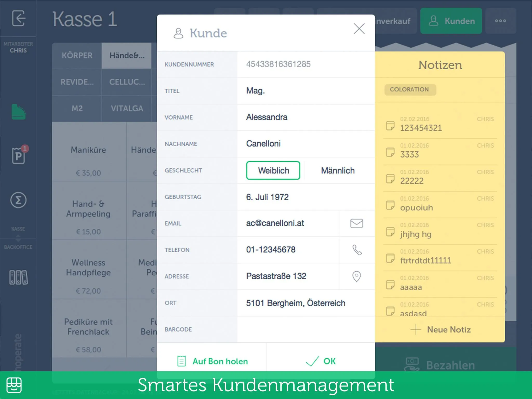Click the Kasse 1 title
532x399 pixels.
(x=85, y=19)
